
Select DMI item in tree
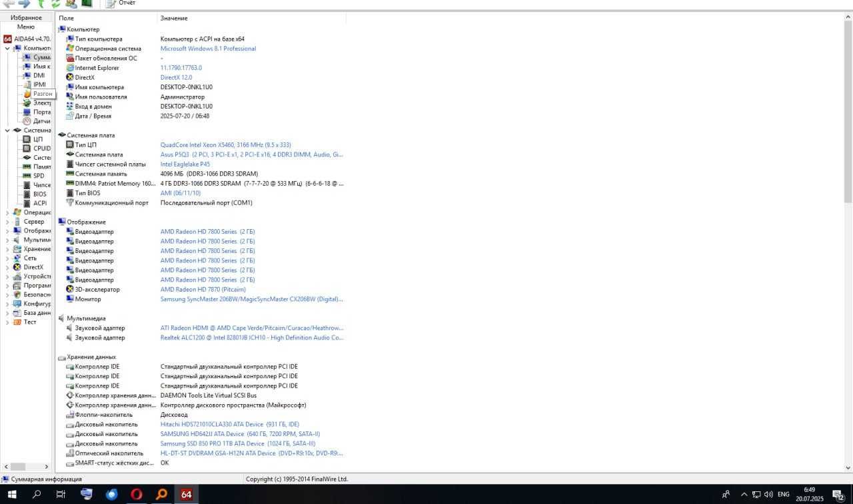[x=39, y=75]
